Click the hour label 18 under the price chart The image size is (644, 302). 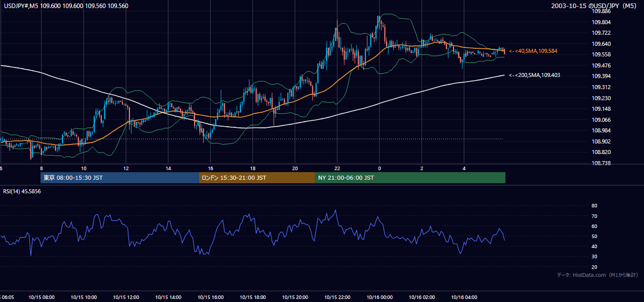pos(253,168)
